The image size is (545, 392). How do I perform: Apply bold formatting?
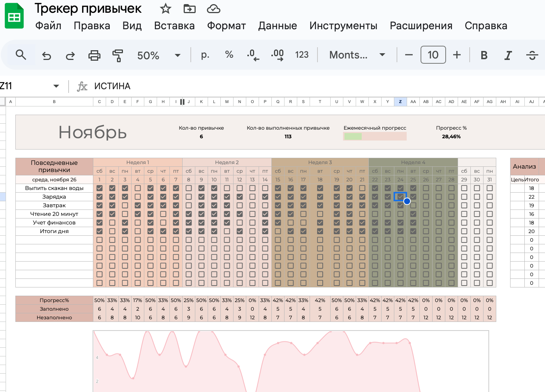[x=484, y=55]
